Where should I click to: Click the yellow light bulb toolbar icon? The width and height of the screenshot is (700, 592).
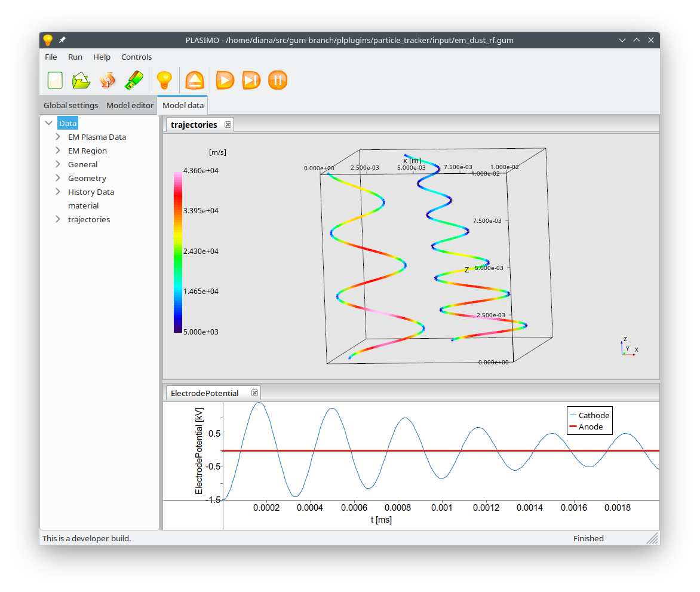(164, 80)
